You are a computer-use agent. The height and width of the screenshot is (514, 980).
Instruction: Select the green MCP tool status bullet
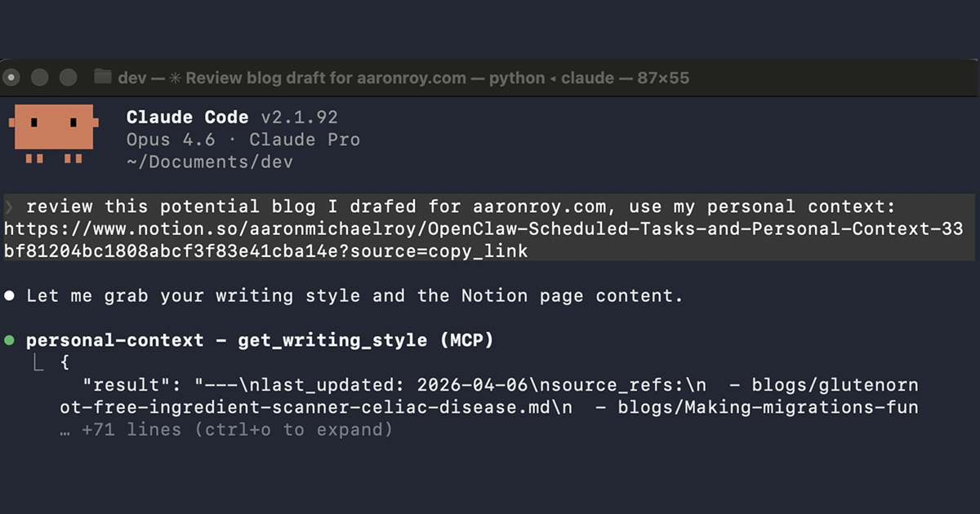click(10, 339)
